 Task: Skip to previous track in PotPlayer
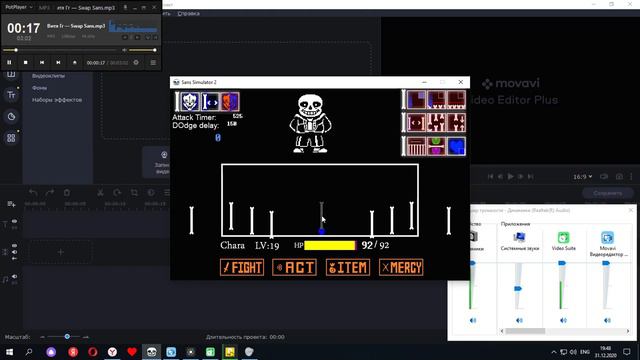tap(42, 62)
